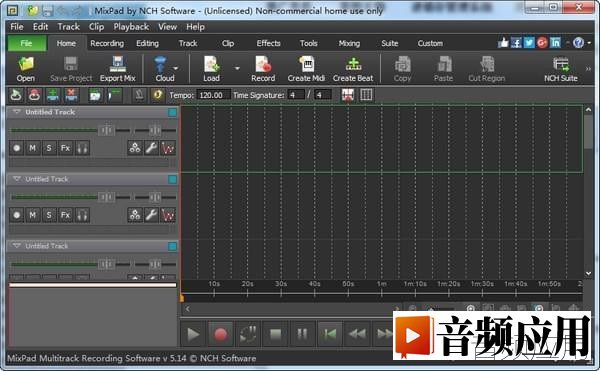Open Fx for the second track
The width and height of the screenshot is (600, 371).
pyautogui.click(x=65, y=215)
